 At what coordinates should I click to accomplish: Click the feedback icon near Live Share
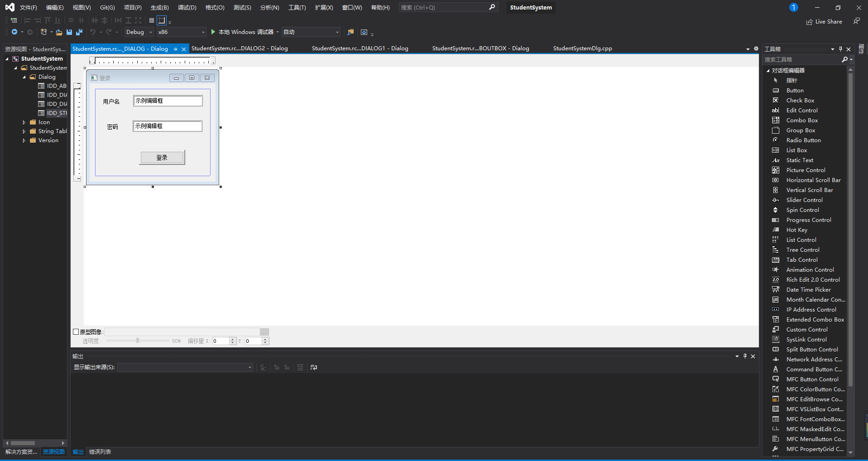coord(856,21)
